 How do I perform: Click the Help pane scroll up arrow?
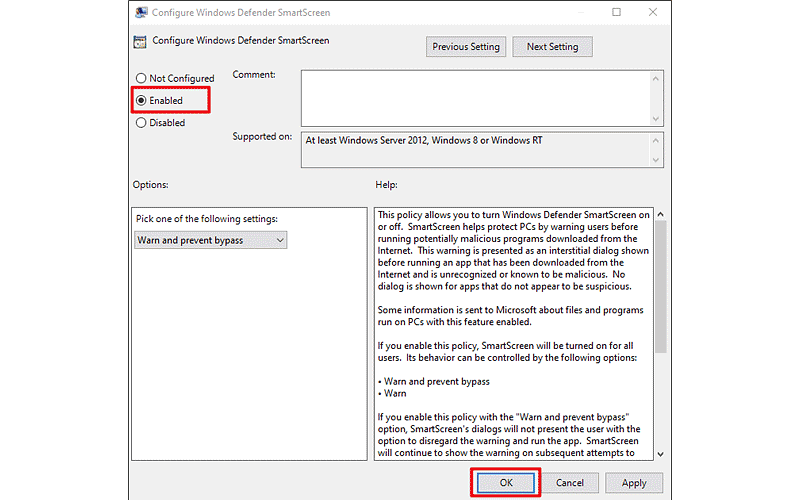click(x=660, y=214)
